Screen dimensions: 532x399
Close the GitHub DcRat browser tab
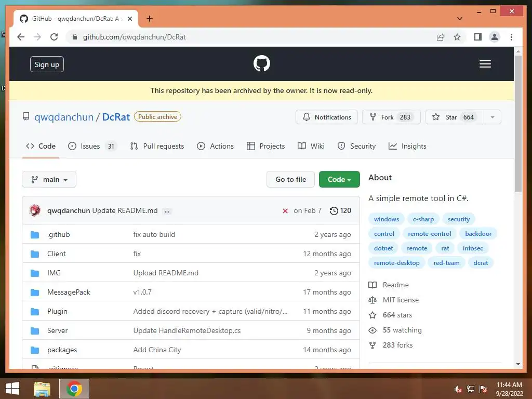[x=129, y=19]
